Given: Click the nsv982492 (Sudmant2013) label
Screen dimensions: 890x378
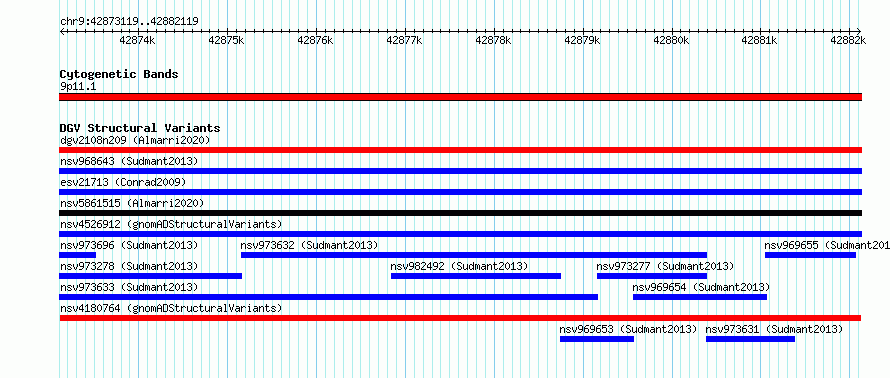Looking at the screenshot, I should point(459,266).
